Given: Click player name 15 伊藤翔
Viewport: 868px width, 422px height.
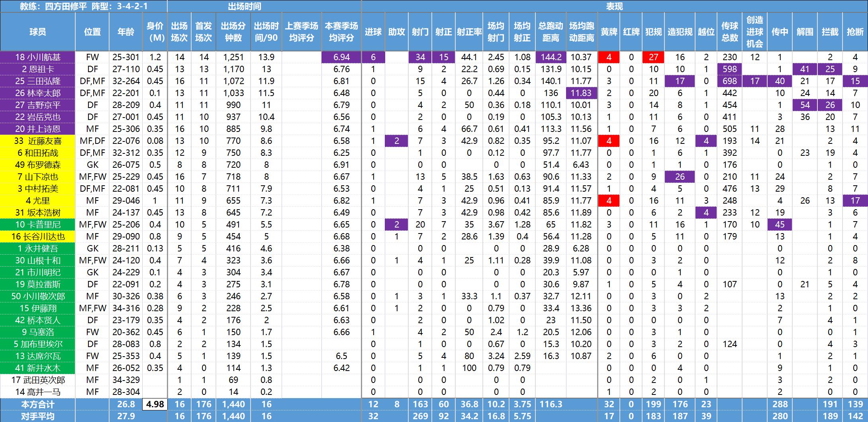Looking at the screenshot, I should pos(38,308).
